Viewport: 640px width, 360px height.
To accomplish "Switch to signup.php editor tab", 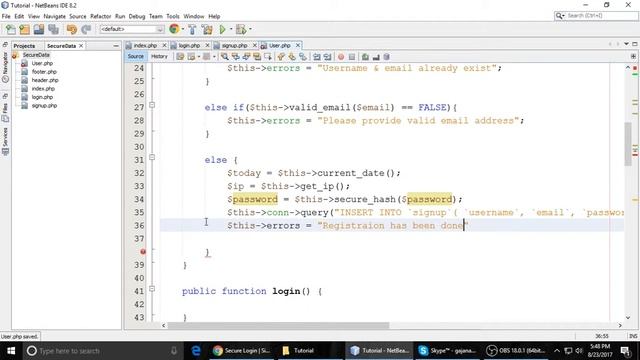I will click(x=234, y=45).
